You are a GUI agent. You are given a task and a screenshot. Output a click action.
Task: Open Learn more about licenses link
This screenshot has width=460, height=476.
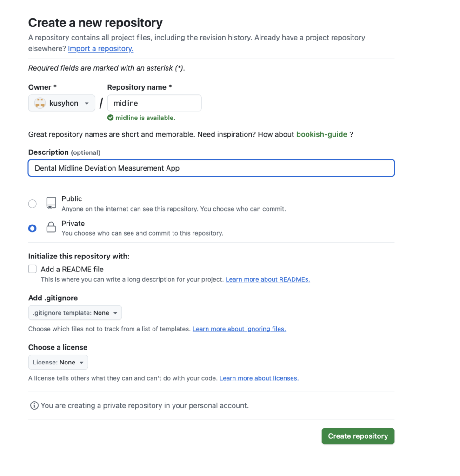[x=259, y=378]
